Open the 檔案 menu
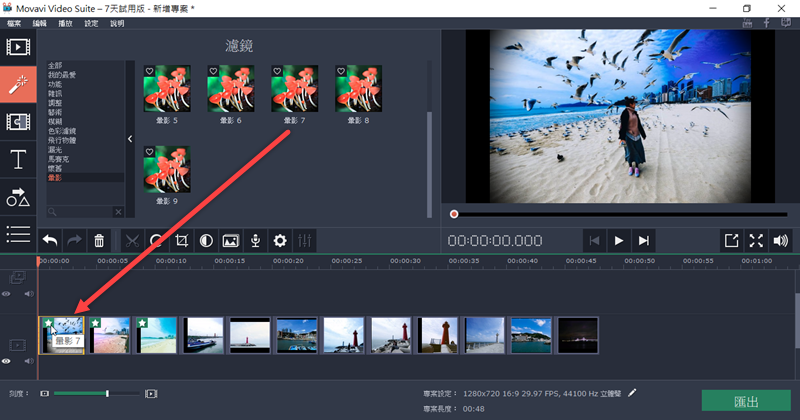Screen dimensions: 800x420 pos(15,22)
